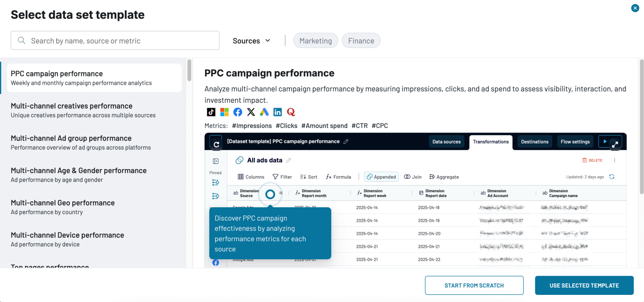Click the Facebook source icon

pyautogui.click(x=238, y=112)
